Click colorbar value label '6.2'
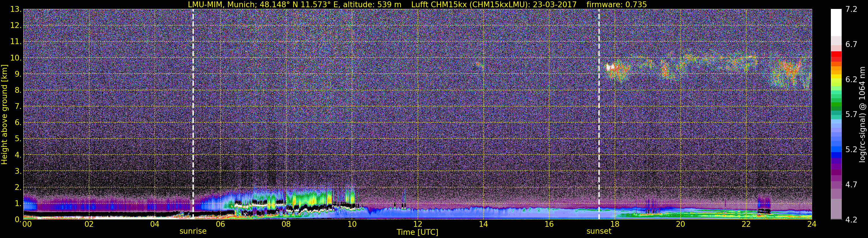Viewport: 868px width, 238px height. tap(851, 79)
